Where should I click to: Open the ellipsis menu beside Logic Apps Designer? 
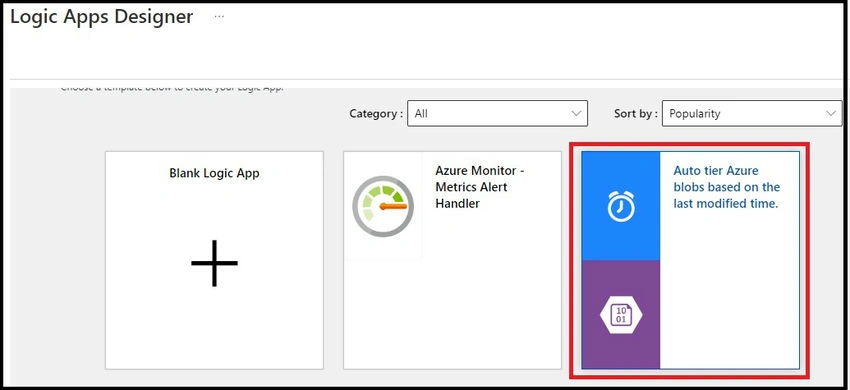tap(218, 17)
